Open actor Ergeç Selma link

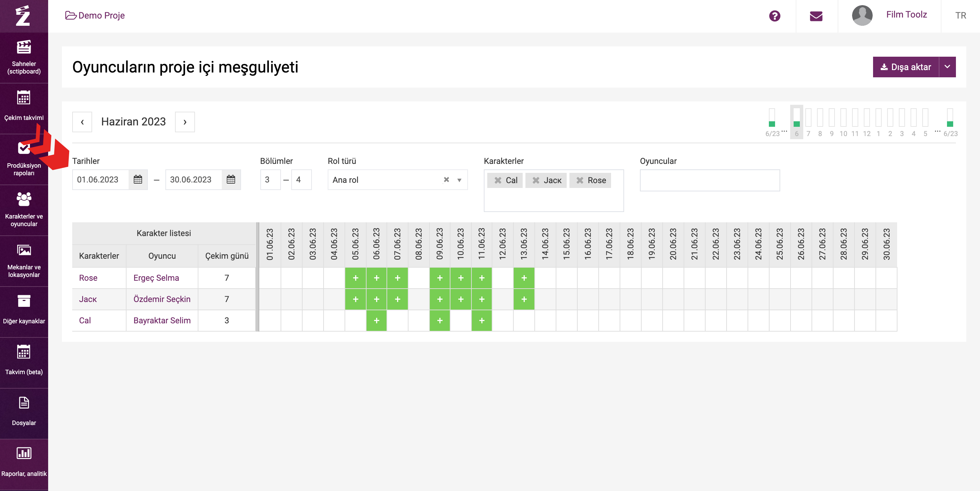[156, 278]
